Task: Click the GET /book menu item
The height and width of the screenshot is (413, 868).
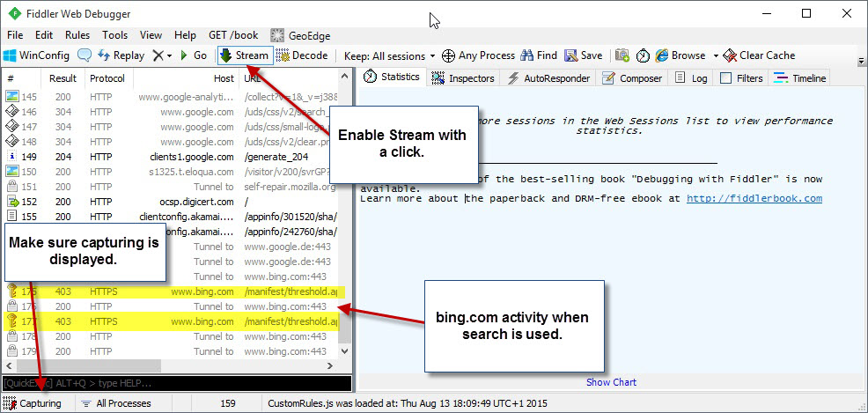Action: point(233,35)
